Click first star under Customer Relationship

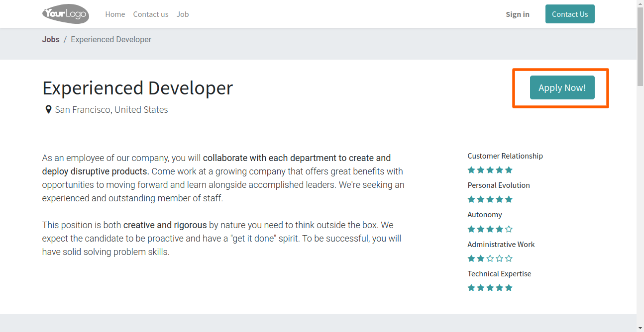click(471, 170)
